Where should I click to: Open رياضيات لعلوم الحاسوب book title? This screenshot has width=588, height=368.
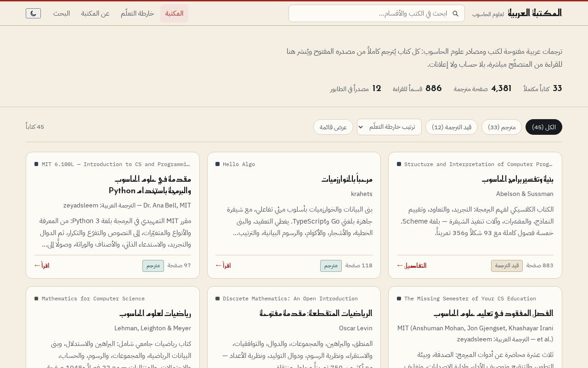(x=155, y=313)
